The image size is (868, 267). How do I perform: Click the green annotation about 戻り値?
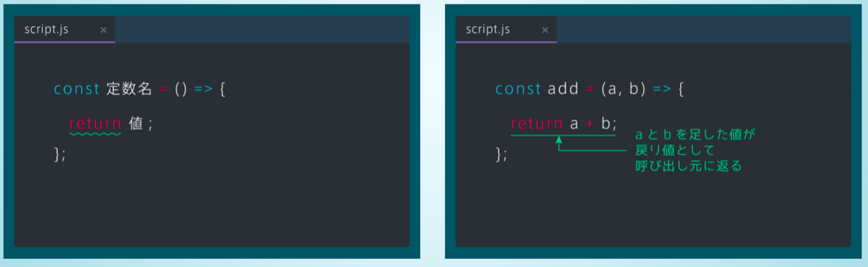coord(694,150)
